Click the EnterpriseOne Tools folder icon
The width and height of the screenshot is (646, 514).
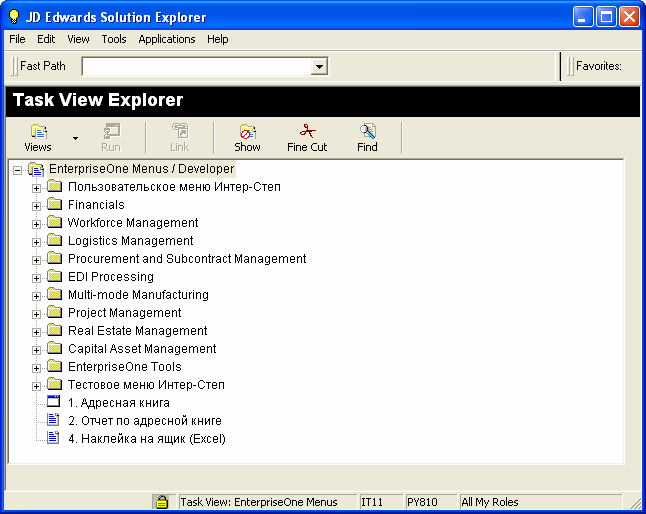pyautogui.click(x=54, y=366)
